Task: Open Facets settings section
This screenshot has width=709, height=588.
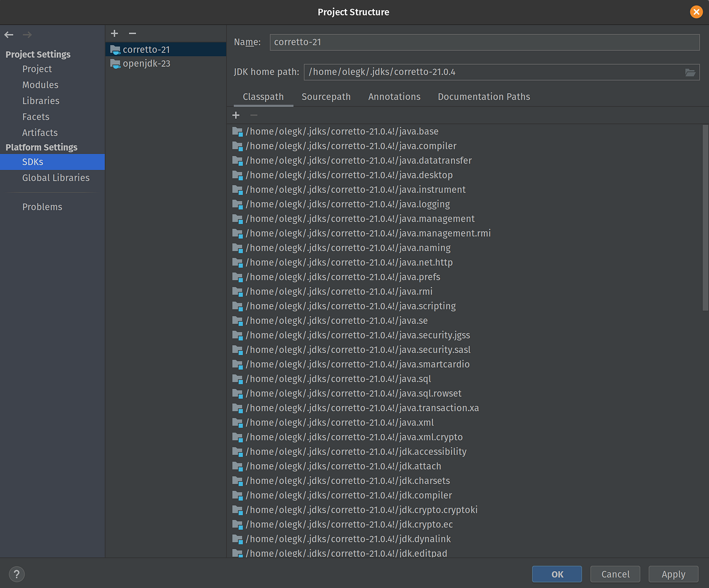Action: (x=35, y=117)
